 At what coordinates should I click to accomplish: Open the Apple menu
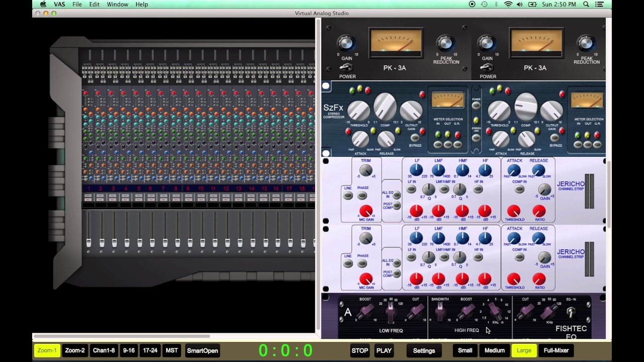pyautogui.click(x=43, y=5)
